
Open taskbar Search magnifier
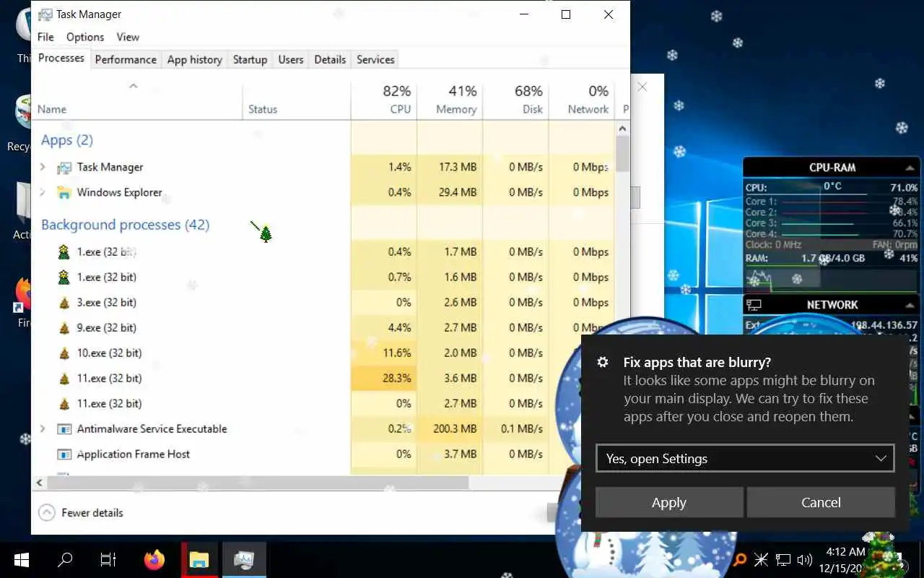(65, 560)
